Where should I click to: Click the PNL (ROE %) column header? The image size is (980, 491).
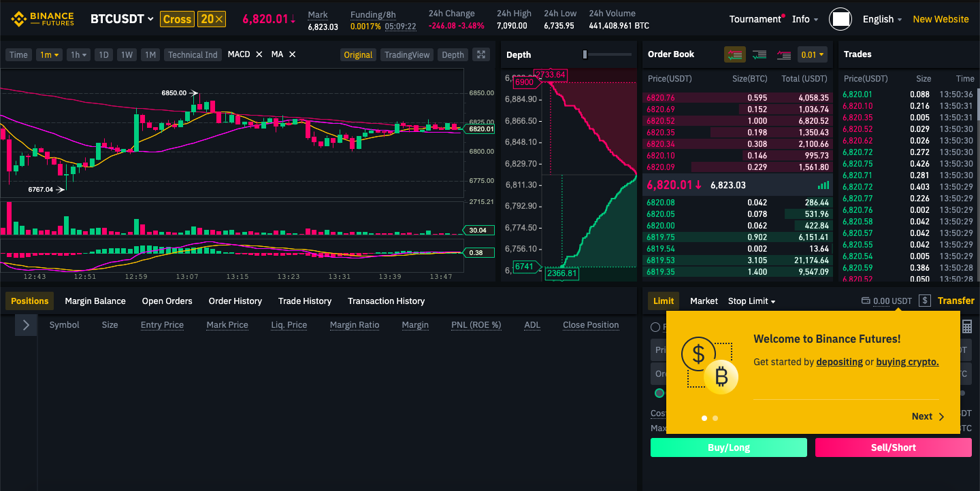[476, 325]
